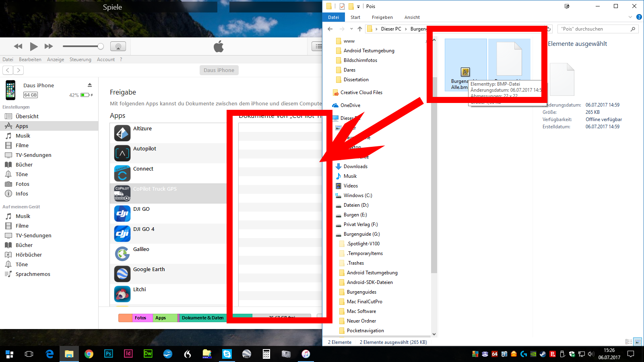Expand the Explorer ribbon chevron
This screenshot has height=362, width=644.
(x=630, y=17)
